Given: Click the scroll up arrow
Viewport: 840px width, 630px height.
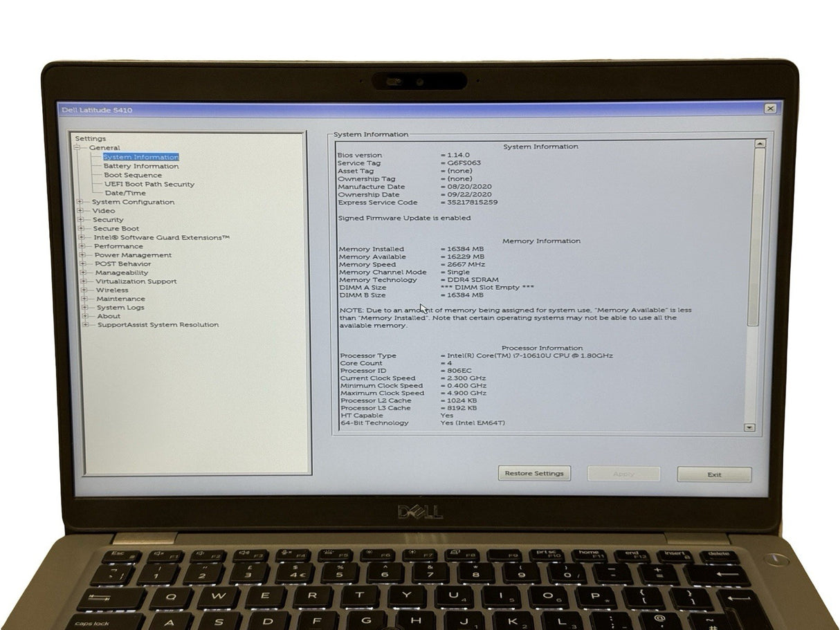Looking at the screenshot, I should point(760,144).
